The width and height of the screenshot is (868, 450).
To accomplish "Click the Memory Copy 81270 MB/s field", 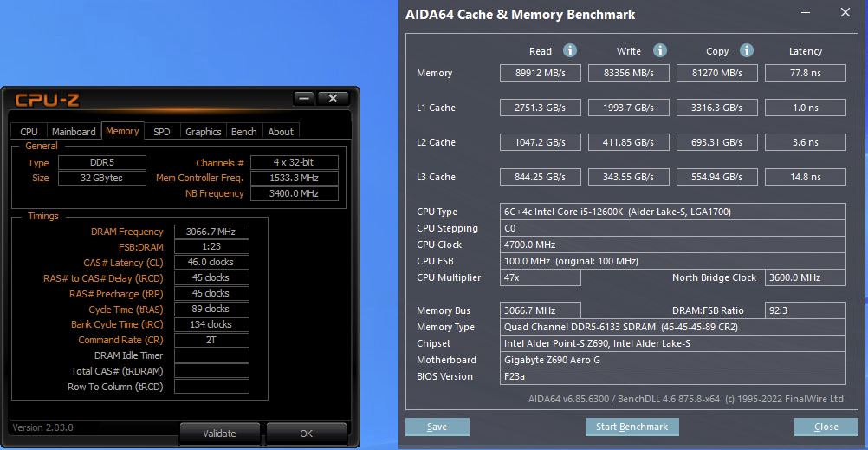I will [x=717, y=73].
